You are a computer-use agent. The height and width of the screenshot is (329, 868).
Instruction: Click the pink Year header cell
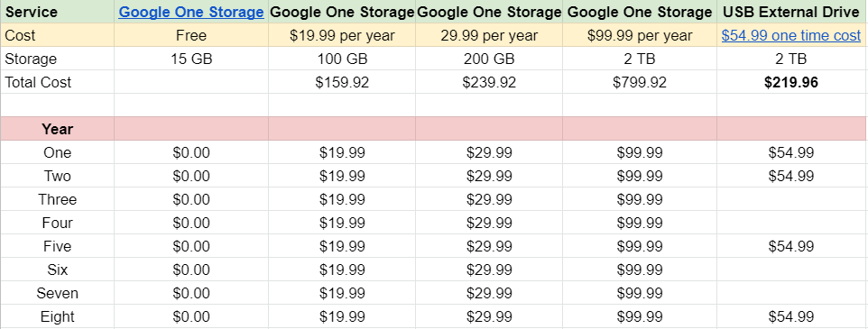(x=58, y=129)
